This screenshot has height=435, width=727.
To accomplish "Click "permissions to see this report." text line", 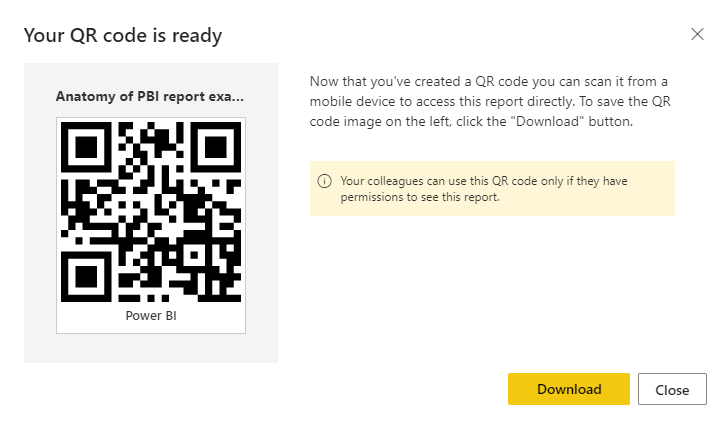I will click(420, 197).
